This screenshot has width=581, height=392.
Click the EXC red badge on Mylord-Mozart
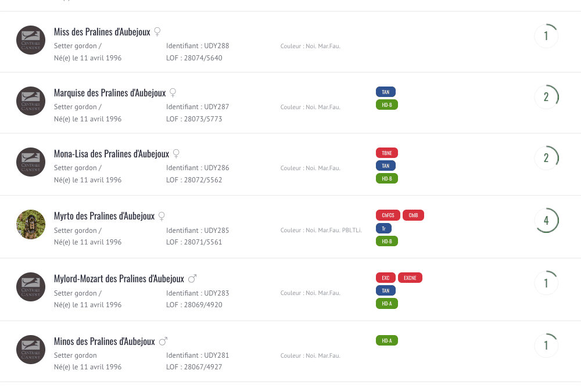386,278
